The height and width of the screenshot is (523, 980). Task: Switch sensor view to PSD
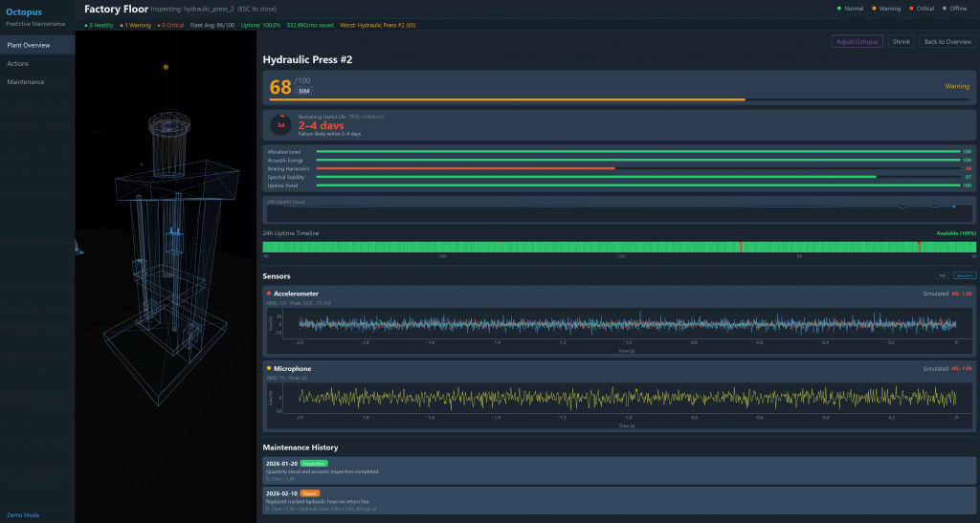pyautogui.click(x=942, y=275)
